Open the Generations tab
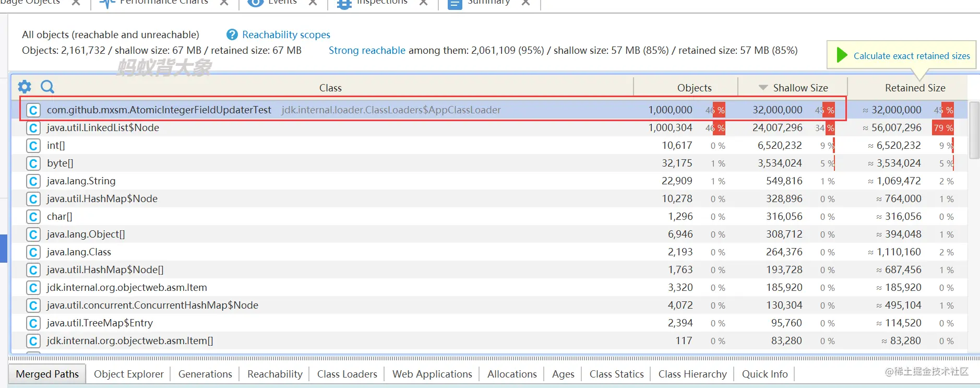The image size is (980, 388). click(205, 374)
